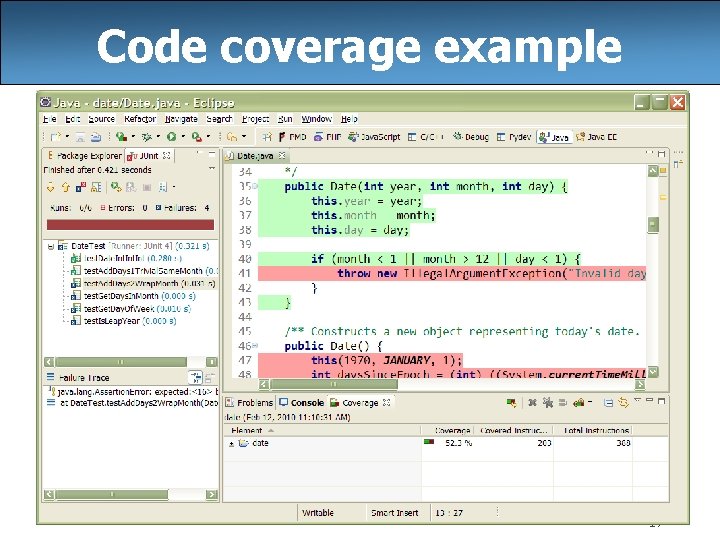
Task: Click the Open Perspective icon
Action: [267, 137]
